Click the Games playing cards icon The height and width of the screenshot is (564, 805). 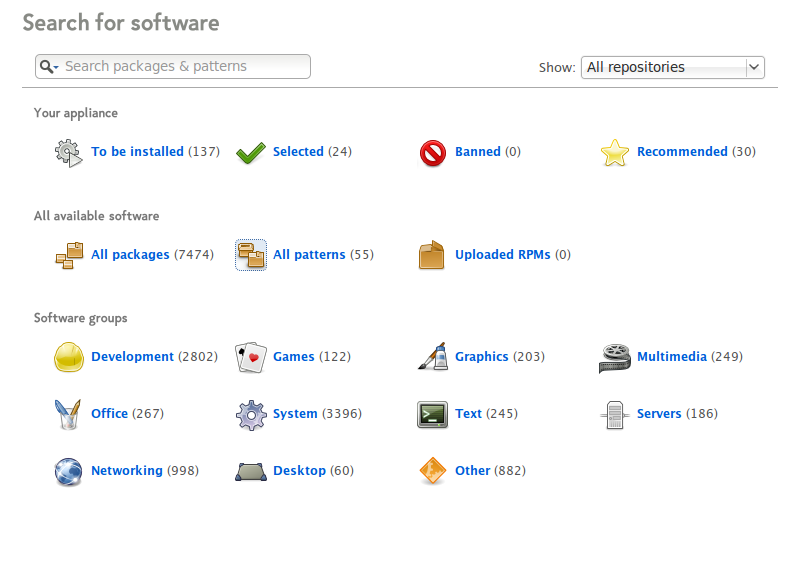251,357
